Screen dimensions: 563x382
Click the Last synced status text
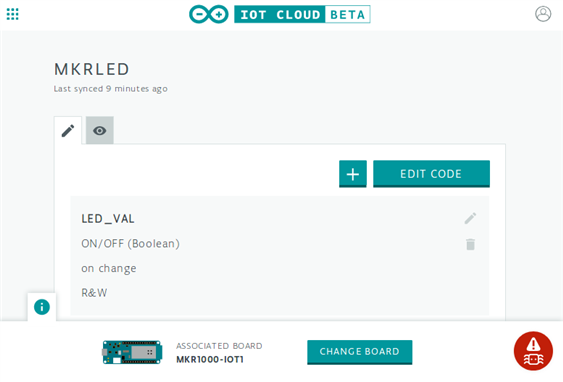click(111, 89)
